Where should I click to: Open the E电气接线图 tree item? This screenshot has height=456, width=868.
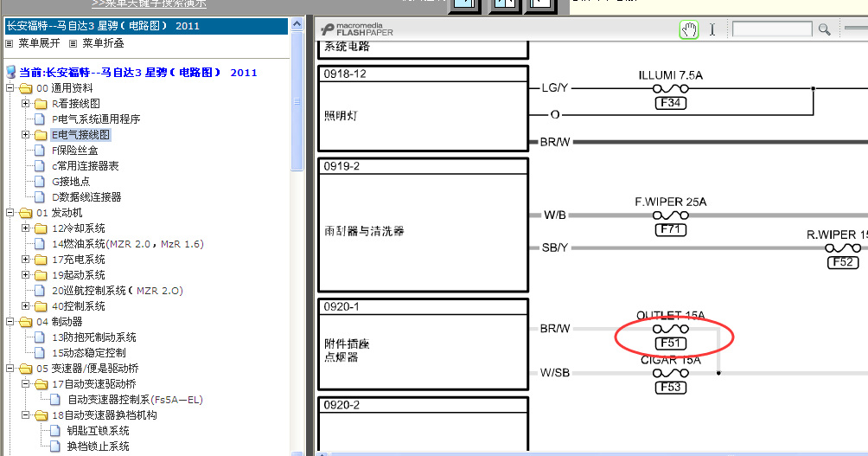(80, 135)
